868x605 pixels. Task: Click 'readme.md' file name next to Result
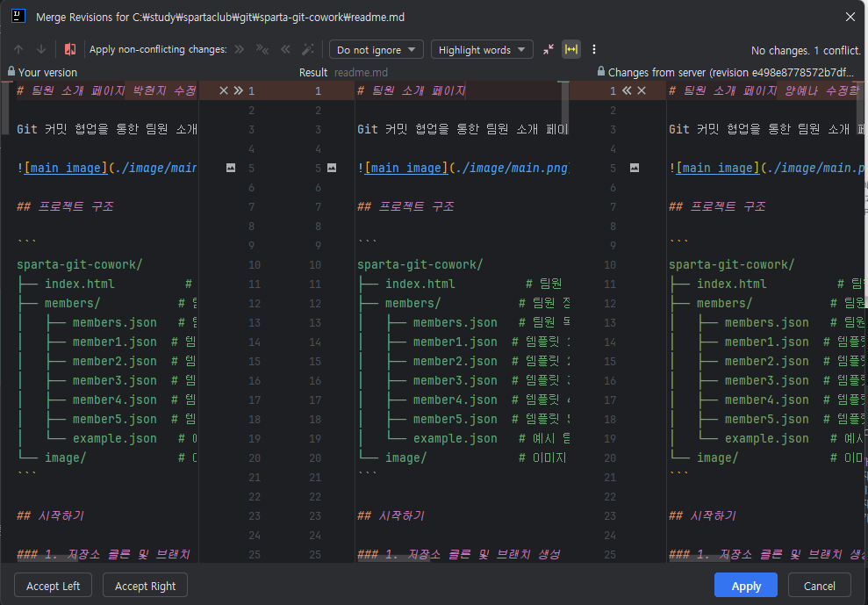(x=361, y=72)
